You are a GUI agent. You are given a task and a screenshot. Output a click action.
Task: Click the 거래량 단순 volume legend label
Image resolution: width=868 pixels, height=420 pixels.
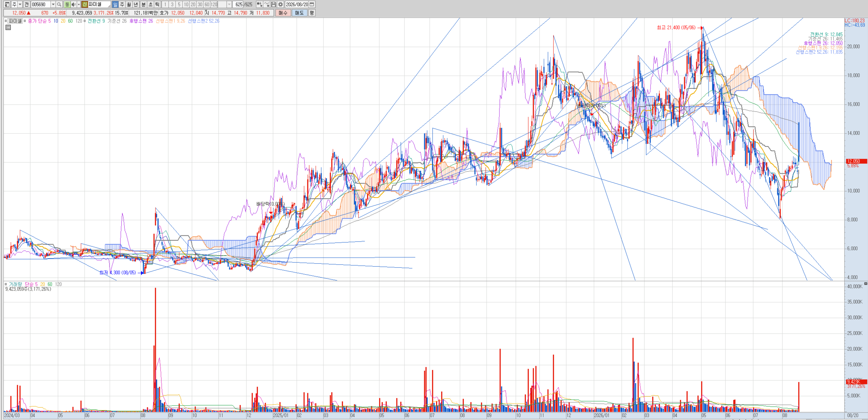[23, 284]
